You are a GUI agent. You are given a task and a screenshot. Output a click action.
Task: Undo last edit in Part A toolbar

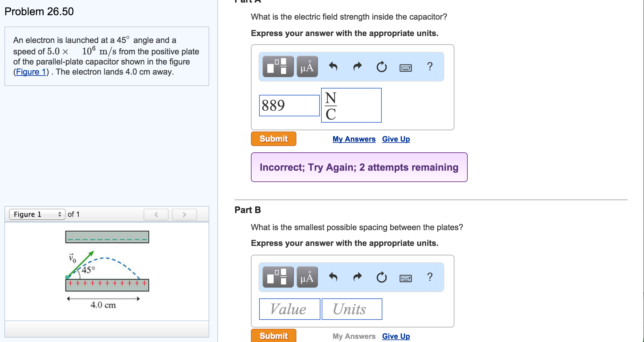click(333, 67)
